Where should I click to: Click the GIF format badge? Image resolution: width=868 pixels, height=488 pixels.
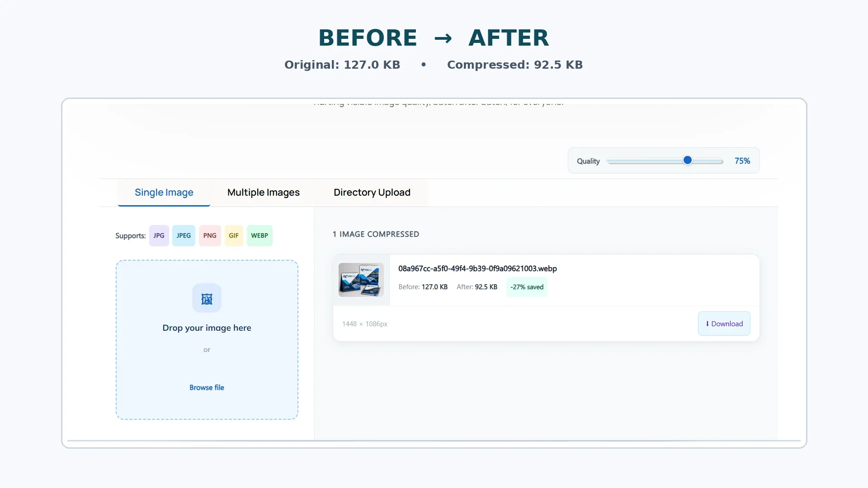pyautogui.click(x=234, y=235)
